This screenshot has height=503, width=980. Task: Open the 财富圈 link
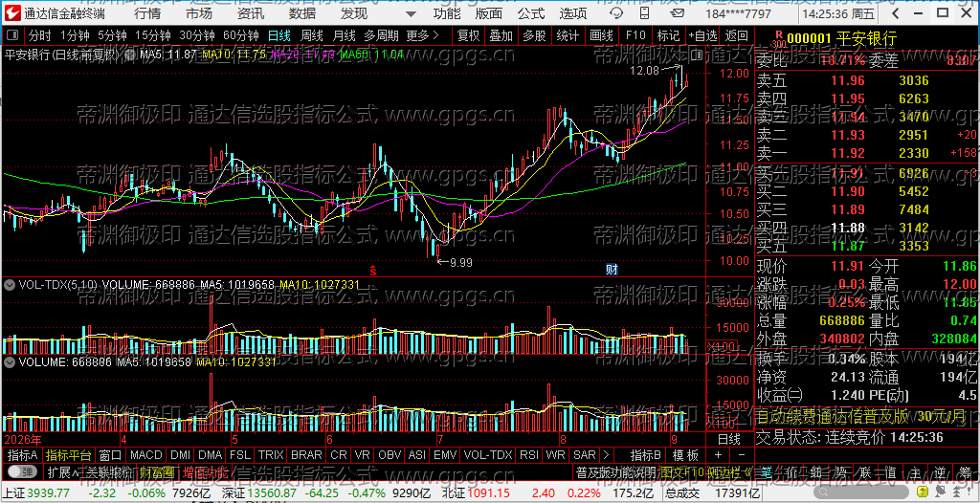tap(156, 470)
